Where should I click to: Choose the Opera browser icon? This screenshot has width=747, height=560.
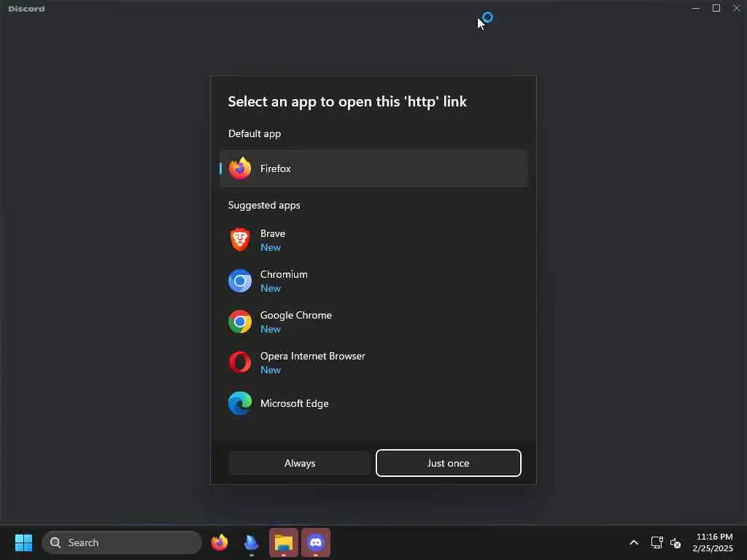[239, 362]
